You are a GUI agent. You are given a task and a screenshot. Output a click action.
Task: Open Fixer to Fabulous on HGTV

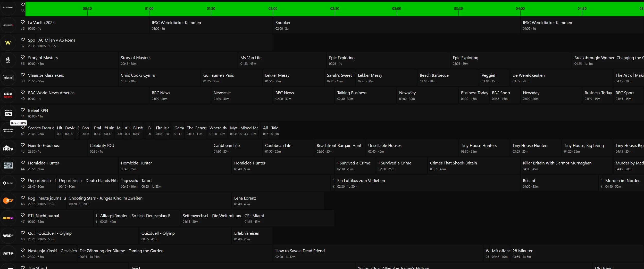(56, 148)
